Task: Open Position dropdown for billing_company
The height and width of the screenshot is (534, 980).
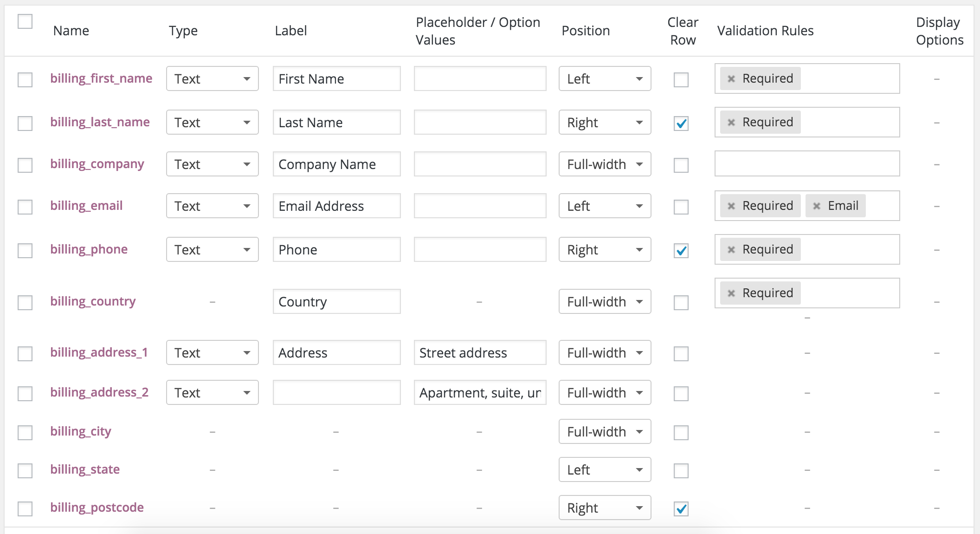Action: tap(605, 164)
